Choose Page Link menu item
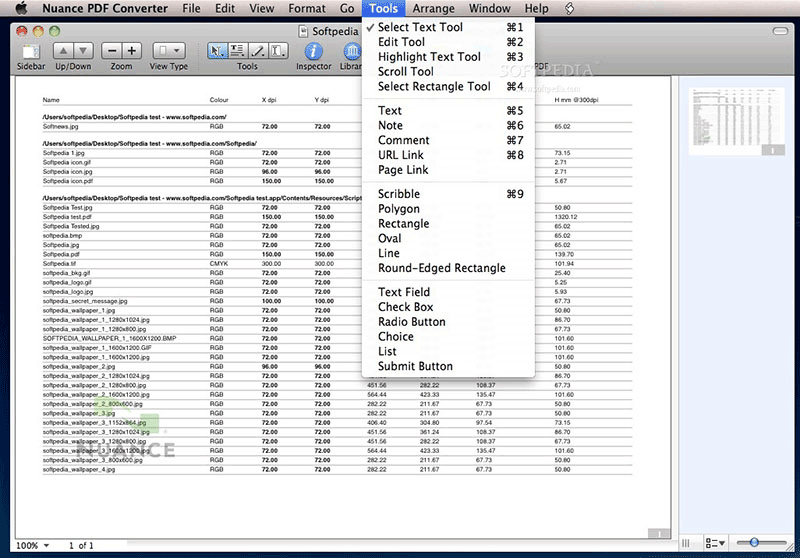This screenshot has width=800, height=558. (448, 169)
